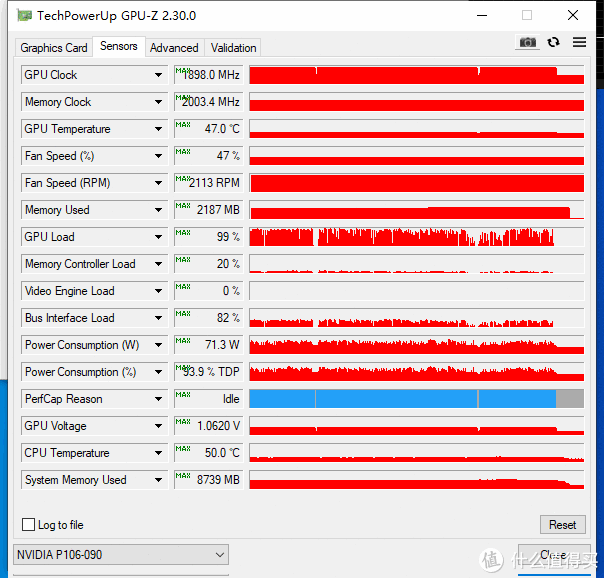
Task: Click the Reset button
Action: tap(562, 524)
